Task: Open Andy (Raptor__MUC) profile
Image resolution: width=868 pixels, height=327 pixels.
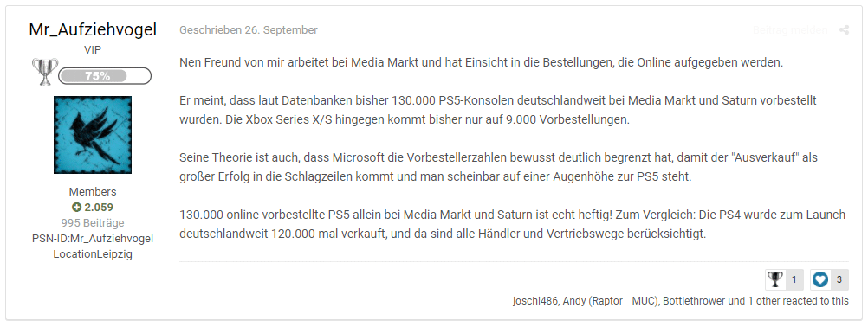Action: [x=610, y=301]
